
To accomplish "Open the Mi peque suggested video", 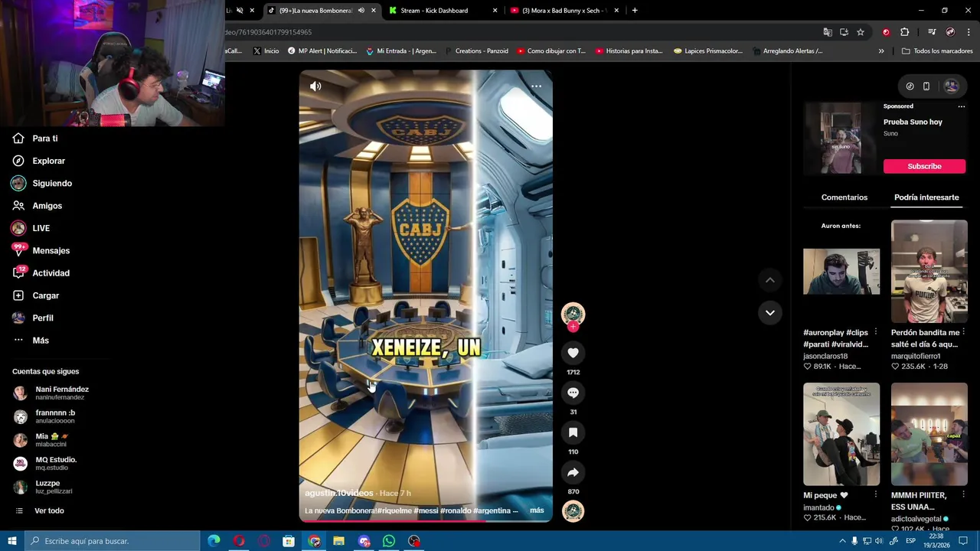I will 841,434.
